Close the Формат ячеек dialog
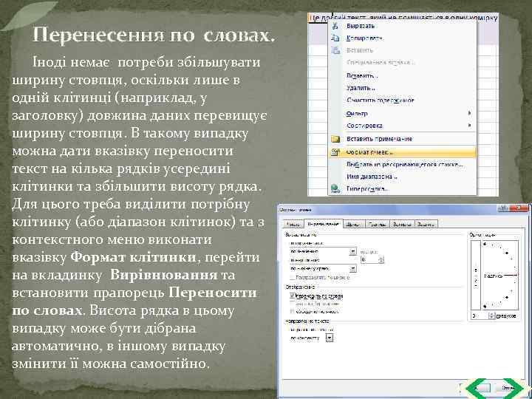Image resolution: width=532 pixels, height=399 pixels. tap(518, 208)
